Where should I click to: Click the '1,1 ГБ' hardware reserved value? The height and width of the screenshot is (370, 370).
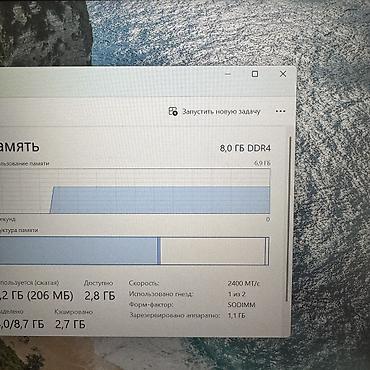click(x=237, y=315)
